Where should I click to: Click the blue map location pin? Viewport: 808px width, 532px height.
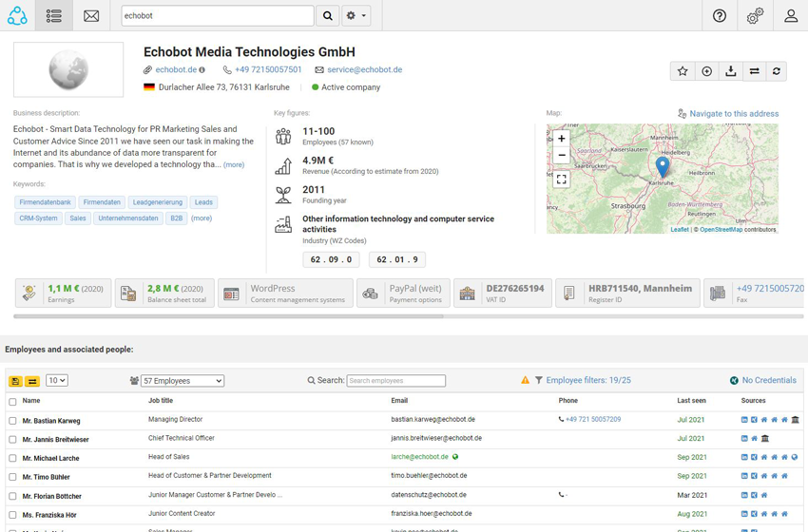point(663,167)
